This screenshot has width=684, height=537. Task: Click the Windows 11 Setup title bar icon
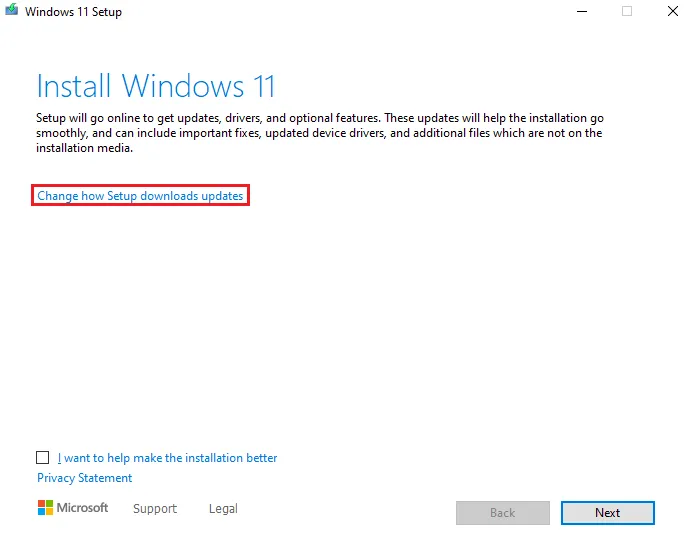[x=11, y=10]
